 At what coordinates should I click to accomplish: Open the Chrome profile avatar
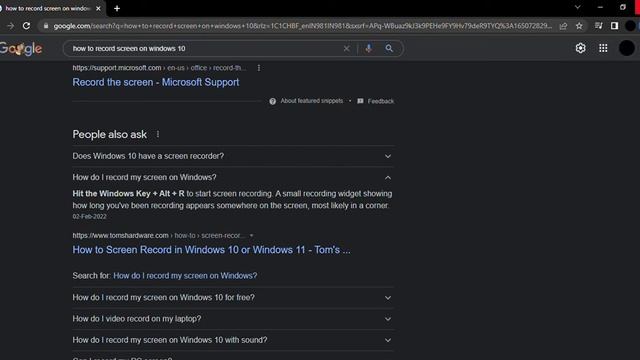click(x=630, y=26)
